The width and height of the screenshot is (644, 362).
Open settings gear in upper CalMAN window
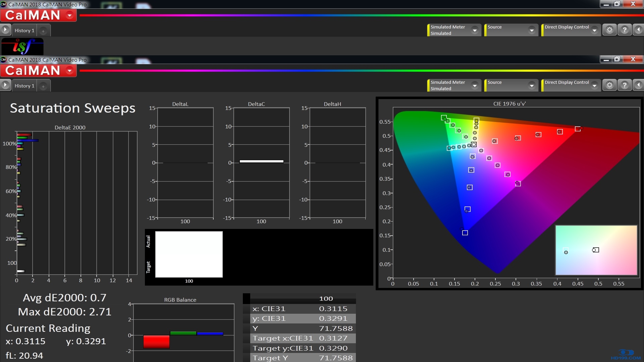[609, 30]
